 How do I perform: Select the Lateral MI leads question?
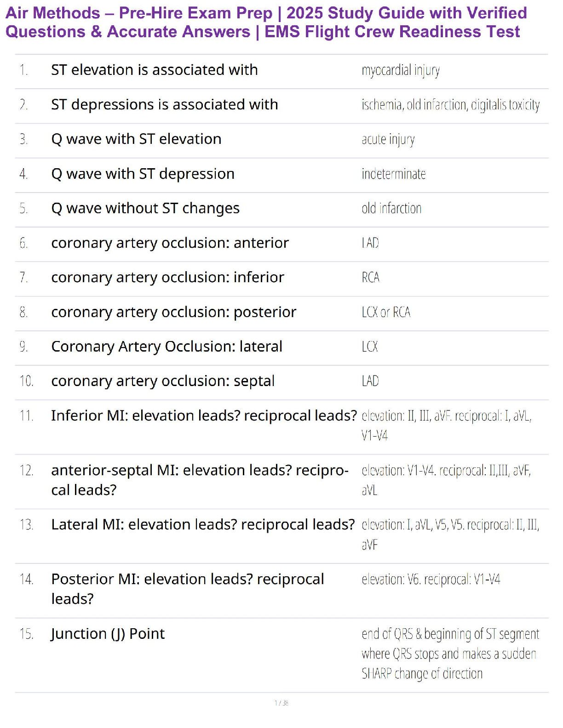click(202, 524)
